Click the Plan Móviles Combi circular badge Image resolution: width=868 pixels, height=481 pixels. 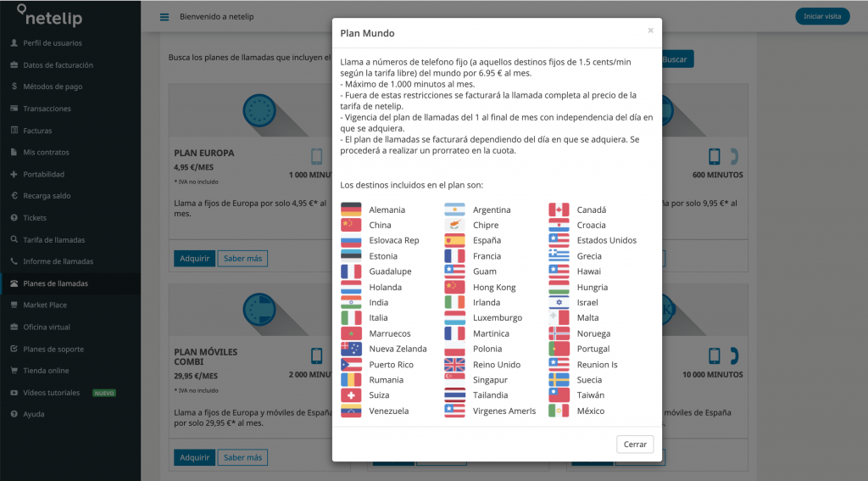point(259,309)
